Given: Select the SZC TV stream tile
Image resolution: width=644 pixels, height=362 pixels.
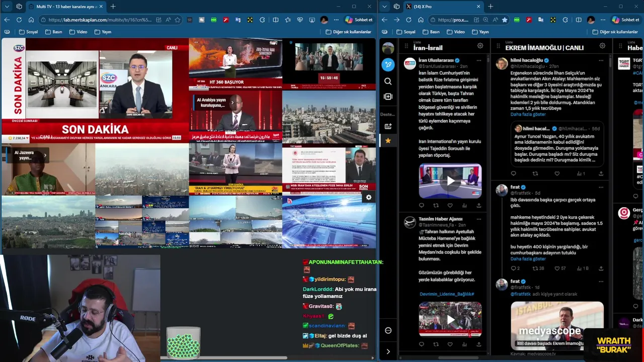Looking at the screenshot, I should click(x=95, y=91).
